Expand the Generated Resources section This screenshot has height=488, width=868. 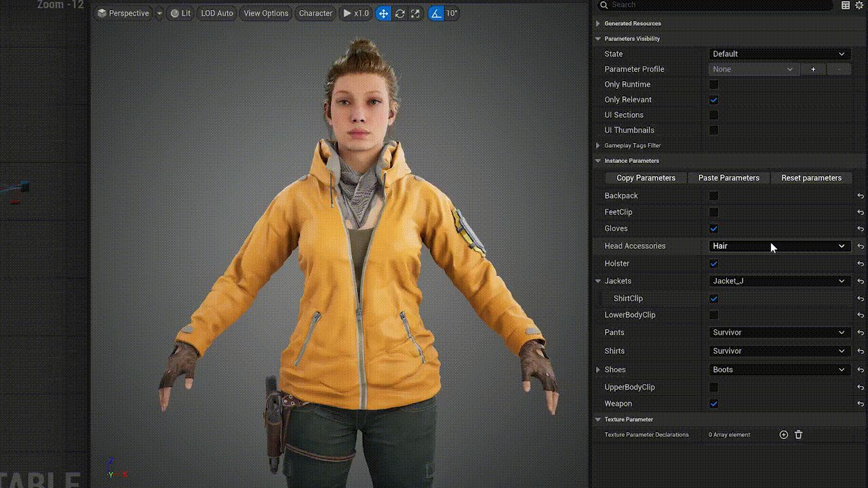[x=598, y=23]
